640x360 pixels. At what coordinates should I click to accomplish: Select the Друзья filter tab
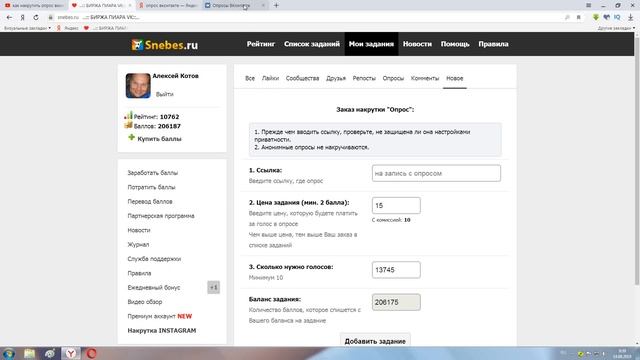(336, 78)
